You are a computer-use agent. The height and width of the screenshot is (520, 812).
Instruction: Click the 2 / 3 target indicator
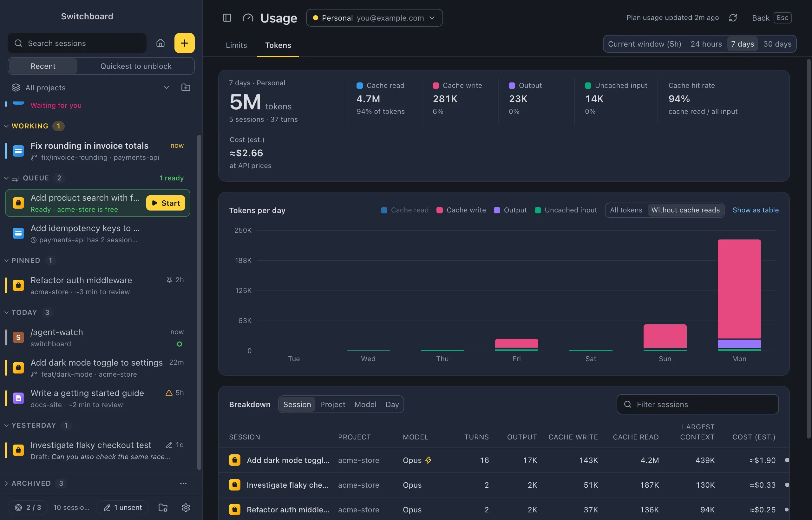(x=28, y=507)
